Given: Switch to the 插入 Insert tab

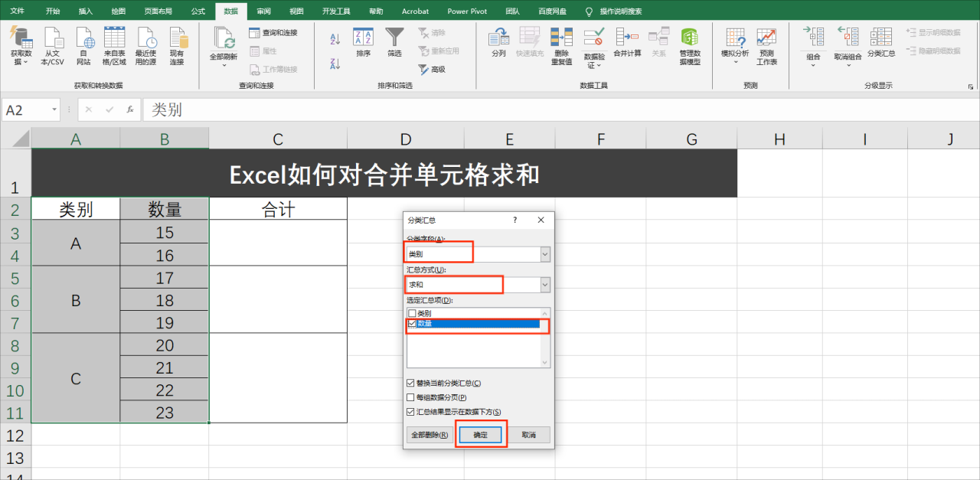Looking at the screenshot, I should 86,11.
